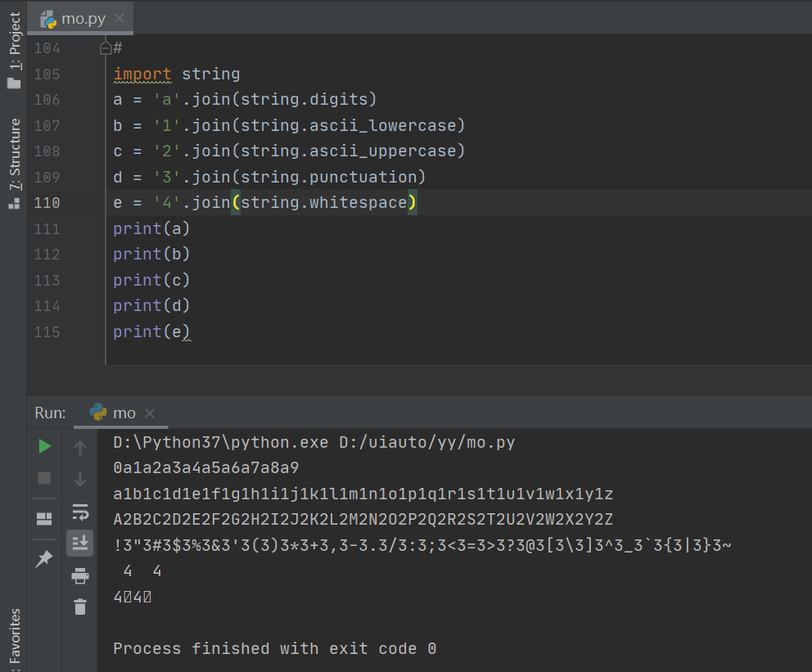Close the mo run tab
The width and height of the screenshot is (812, 672).
(x=149, y=413)
